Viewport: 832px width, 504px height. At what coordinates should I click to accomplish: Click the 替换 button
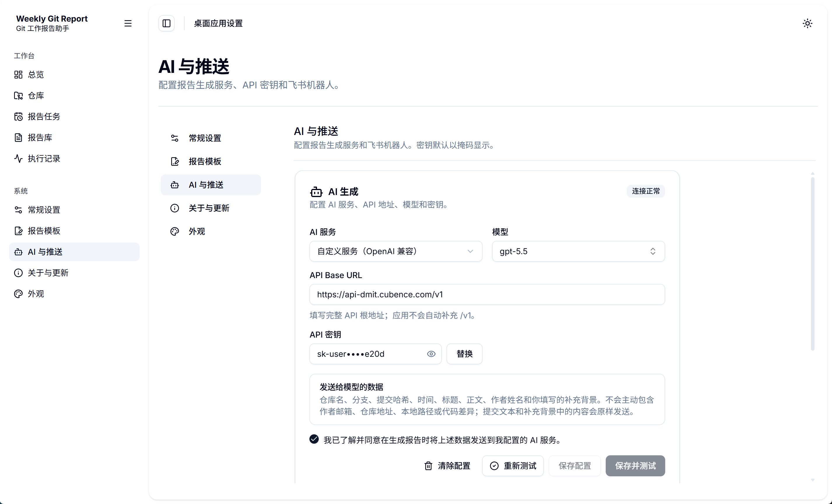point(464,354)
